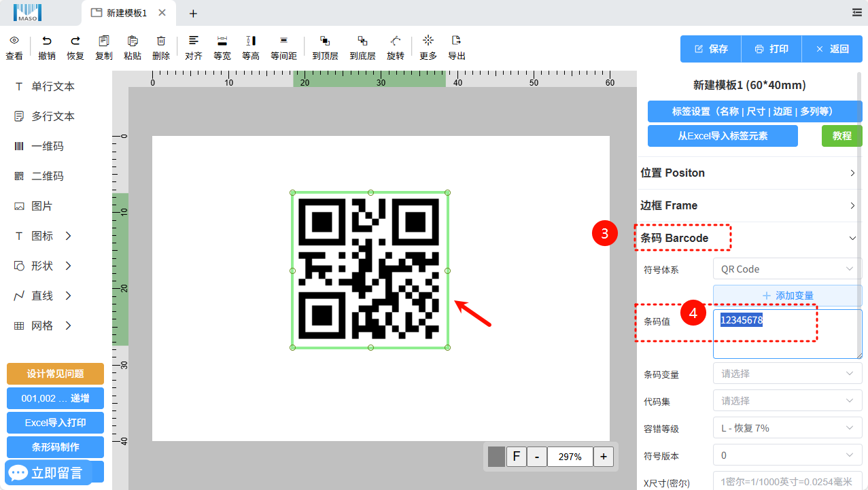Screen dimensions: 868x490
Task: Click the gray color swatch near zoom
Action: point(497,457)
